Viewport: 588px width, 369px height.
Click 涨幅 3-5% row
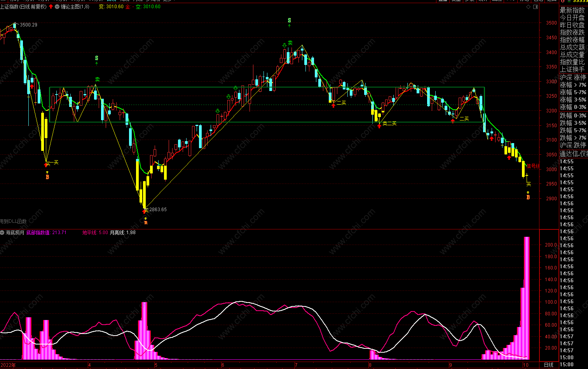(x=573, y=100)
